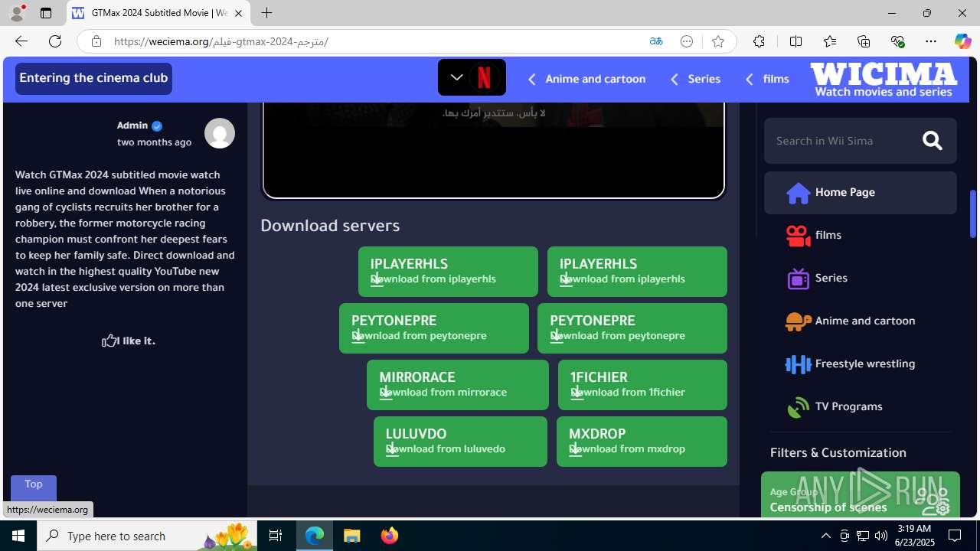Image resolution: width=980 pixels, height=551 pixels.
Task: Open Browser essentials icon
Action: pyautogui.click(x=897, y=41)
